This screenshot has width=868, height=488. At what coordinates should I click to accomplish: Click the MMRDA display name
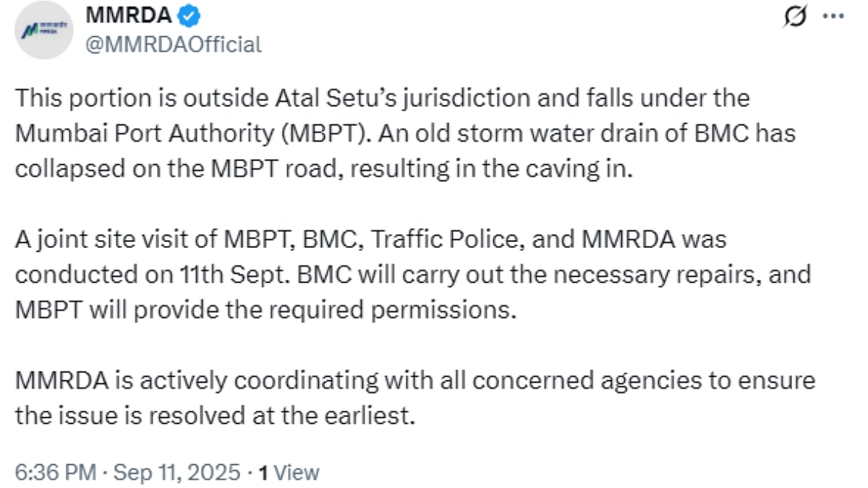[x=129, y=15]
